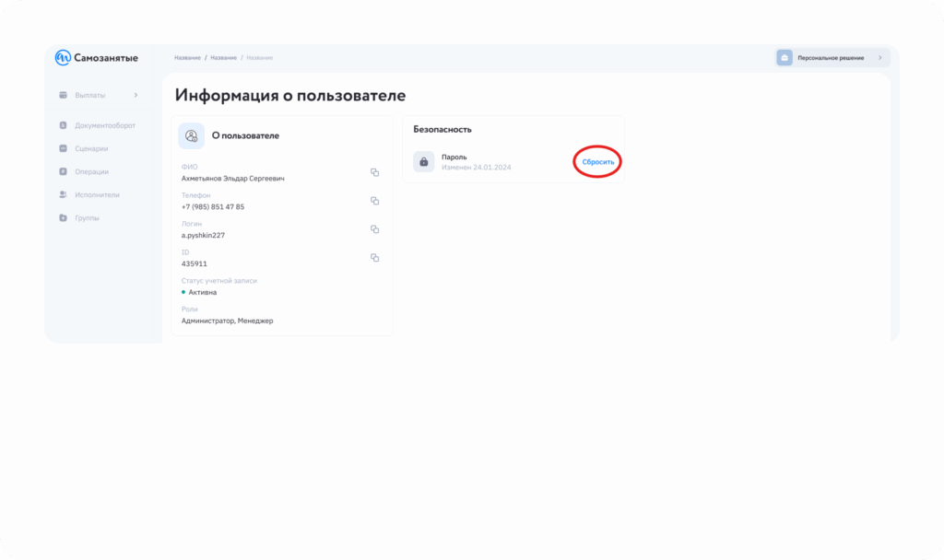This screenshot has height=560, width=944.
Task: Click the password lock icon
Action: pyautogui.click(x=423, y=162)
